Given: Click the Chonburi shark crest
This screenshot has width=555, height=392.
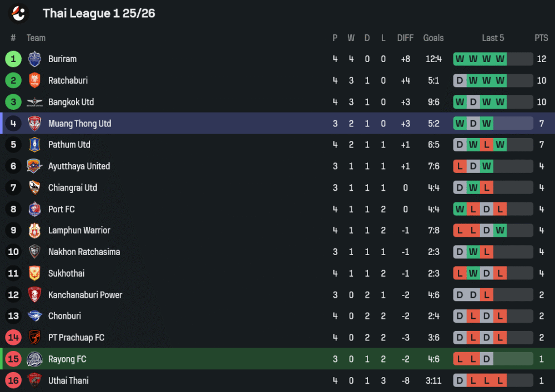Looking at the screenshot, I should pyautogui.click(x=34, y=316).
